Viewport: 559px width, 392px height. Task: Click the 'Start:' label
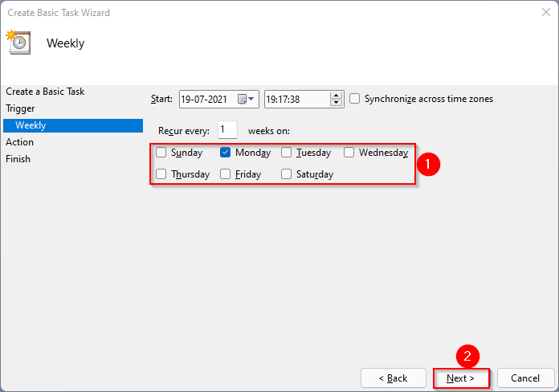[x=161, y=99]
